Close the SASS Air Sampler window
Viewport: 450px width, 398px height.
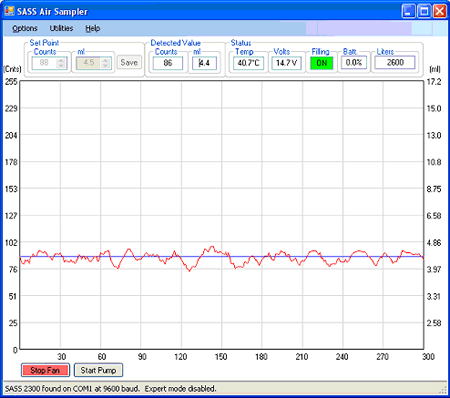(440, 11)
